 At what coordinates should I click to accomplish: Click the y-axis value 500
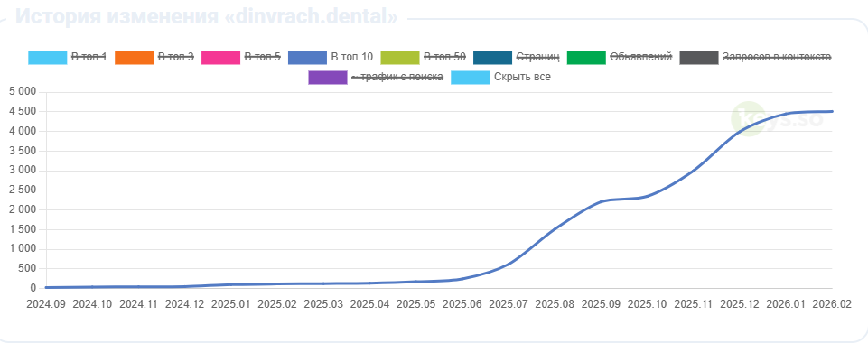pyautogui.click(x=28, y=268)
